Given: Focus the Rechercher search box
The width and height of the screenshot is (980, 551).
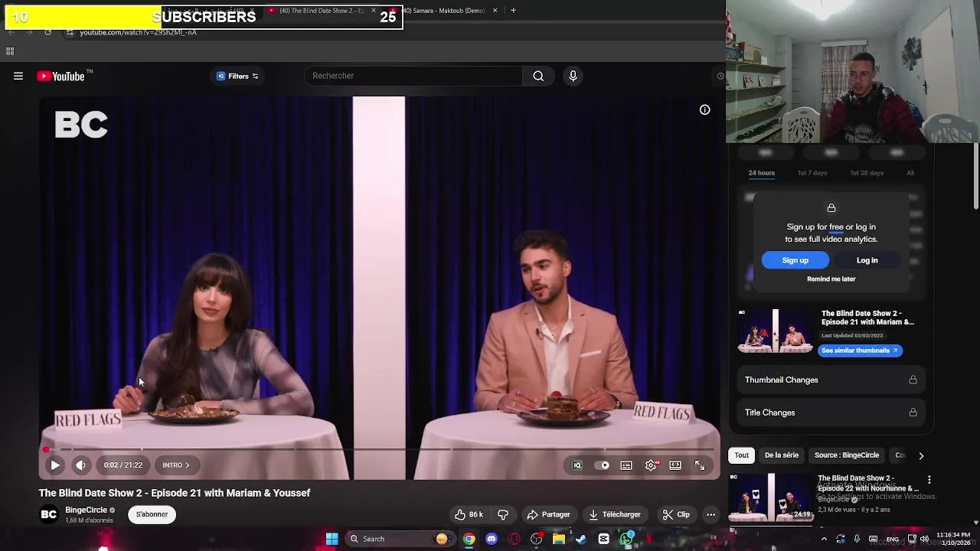Looking at the screenshot, I should click(x=413, y=76).
